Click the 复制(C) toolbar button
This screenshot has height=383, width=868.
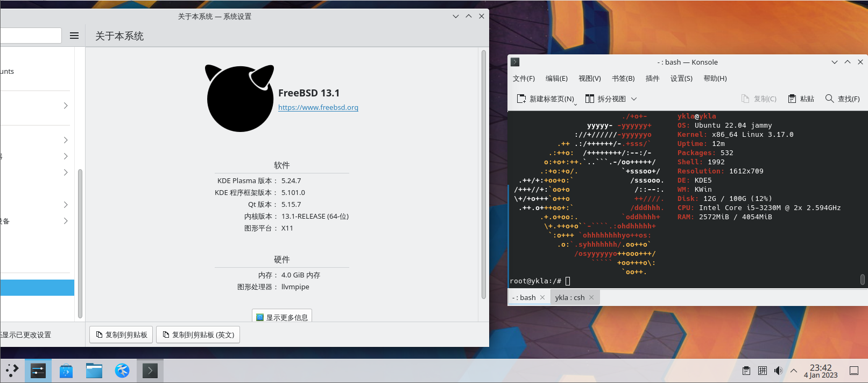click(x=759, y=99)
